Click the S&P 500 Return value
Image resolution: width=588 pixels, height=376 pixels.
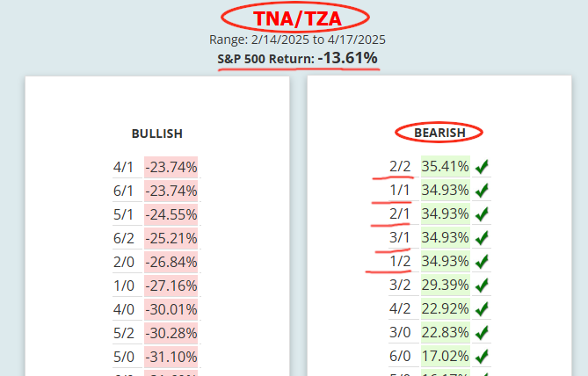(x=347, y=58)
